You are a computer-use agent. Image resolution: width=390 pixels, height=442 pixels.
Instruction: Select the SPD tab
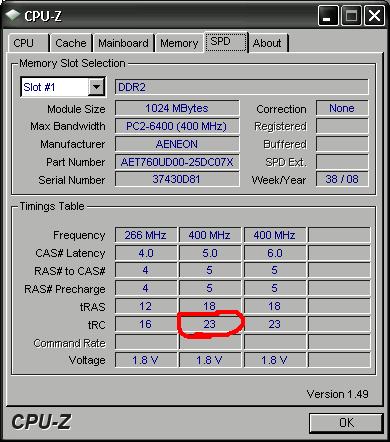(x=226, y=42)
